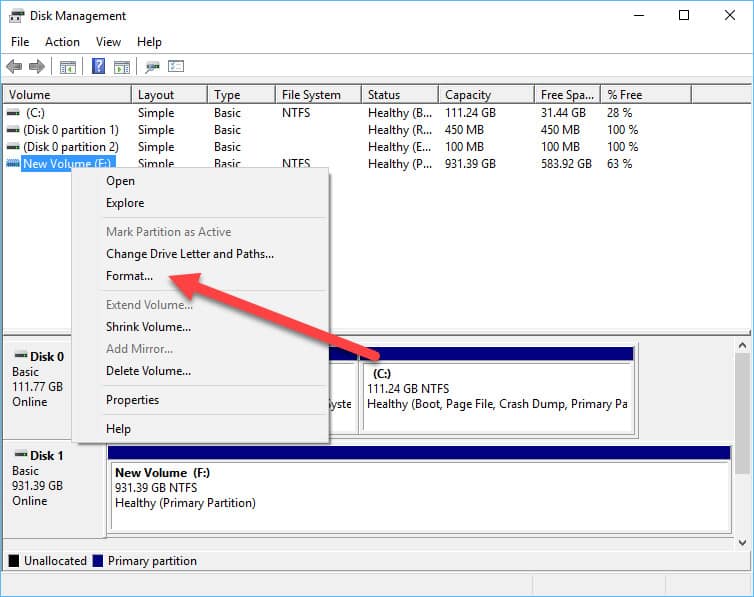
Task: Sort by the Type column header
Action: point(242,95)
